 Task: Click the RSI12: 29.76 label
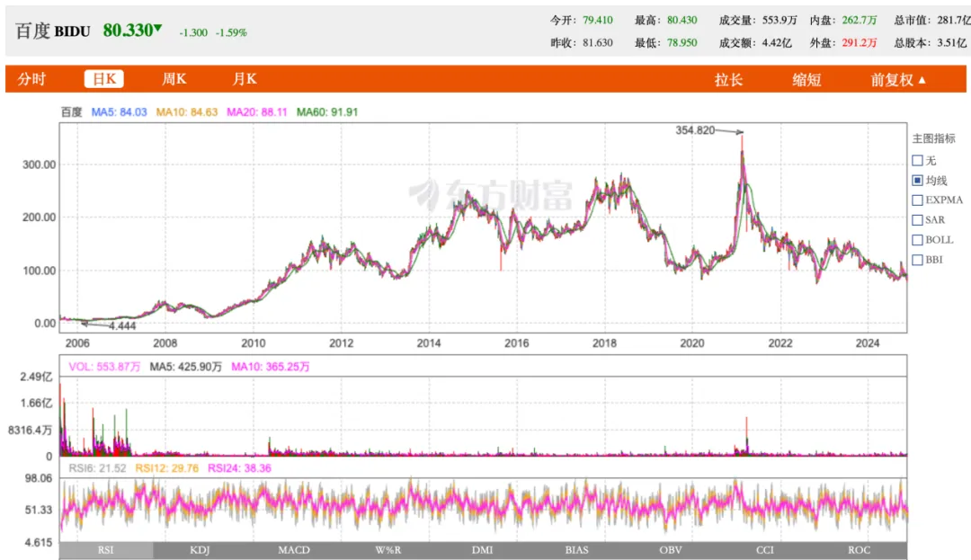[166, 468]
